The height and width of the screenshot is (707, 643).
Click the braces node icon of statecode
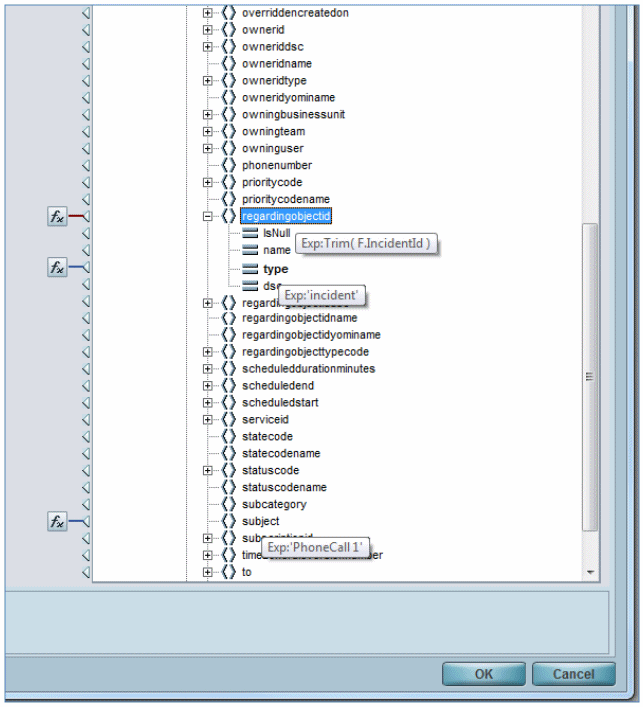[229, 437]
